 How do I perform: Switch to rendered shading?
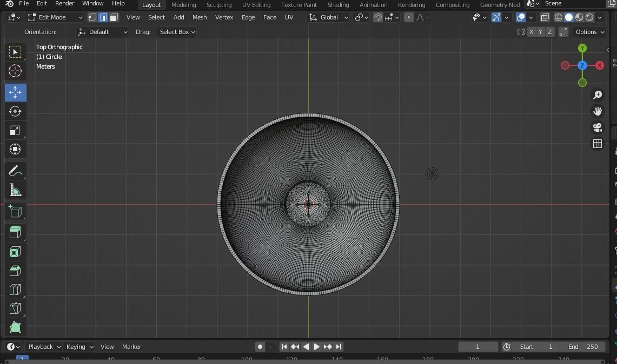coord(589,17)
